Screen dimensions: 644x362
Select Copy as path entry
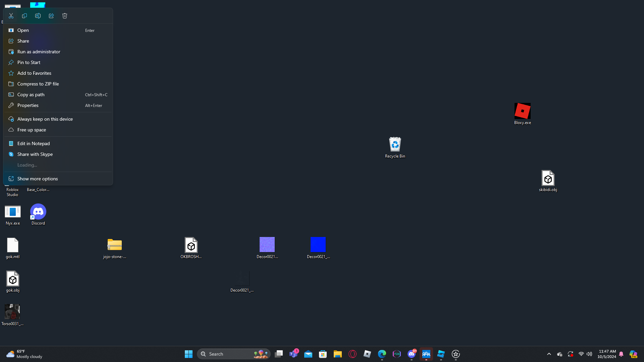(x=31, y=95)
